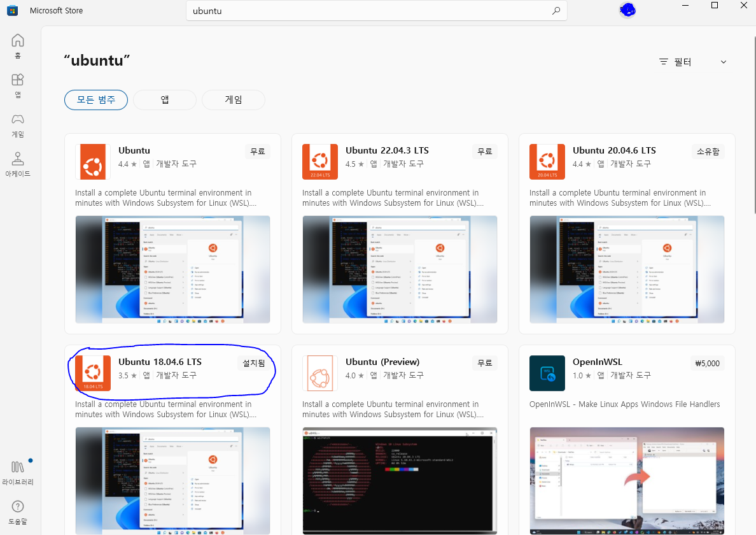Open Help in the sidebar

point(18,512)
